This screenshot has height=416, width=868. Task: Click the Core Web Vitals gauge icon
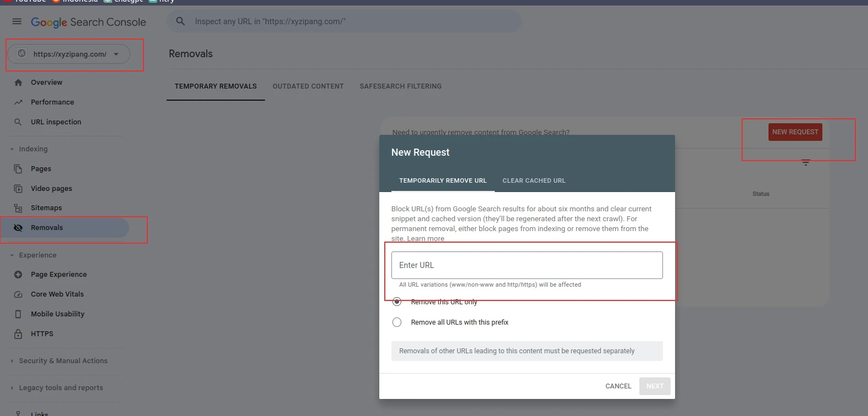pyautogui.click(x=18, y=294)
